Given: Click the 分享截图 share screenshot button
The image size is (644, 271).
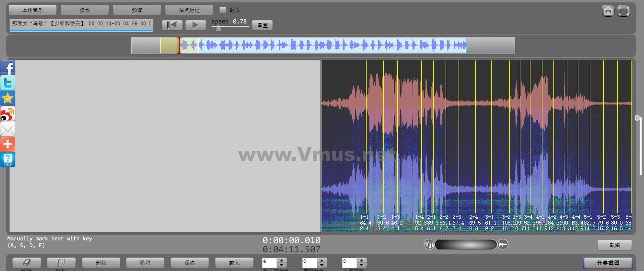Looking at the screenshot, I should pos(608,263).
